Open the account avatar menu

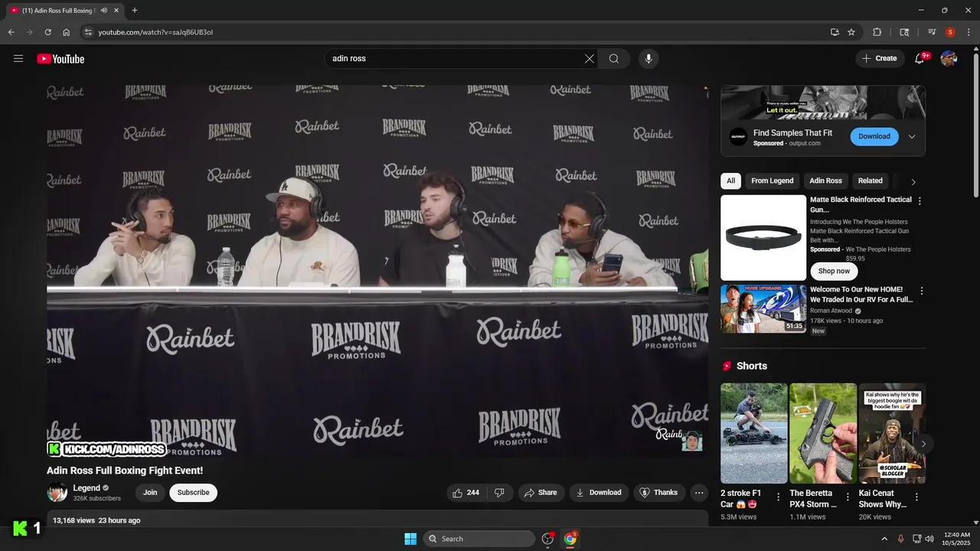pos(949,59)
